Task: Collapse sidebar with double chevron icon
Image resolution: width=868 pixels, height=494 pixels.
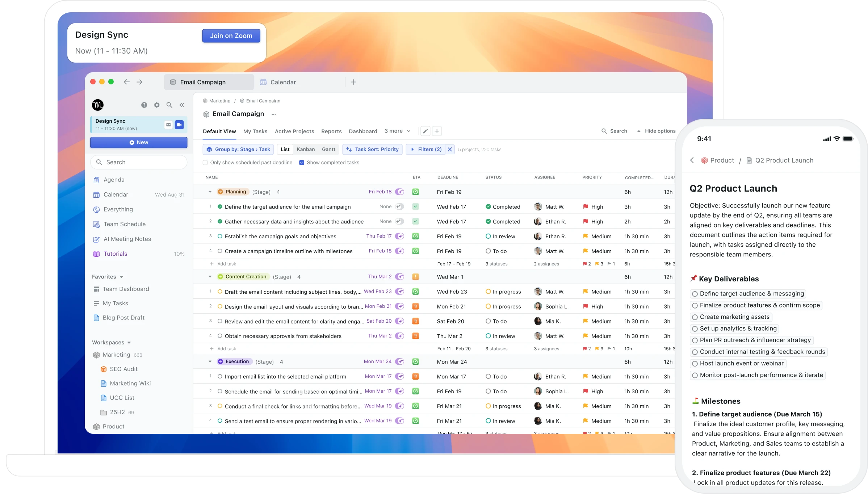Action: coord(182,105)
